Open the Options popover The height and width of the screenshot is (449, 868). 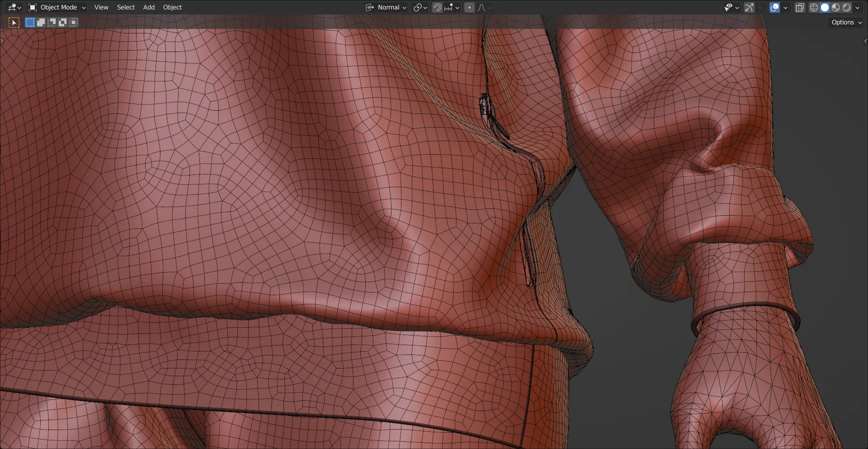[x=846, y=22]
